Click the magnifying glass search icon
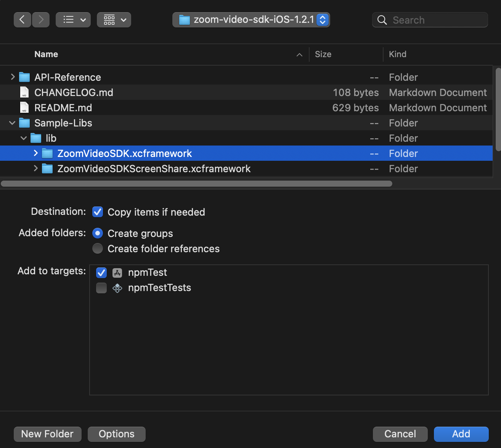This screenshot has height=448, width=501. click(x=382, y=20)
